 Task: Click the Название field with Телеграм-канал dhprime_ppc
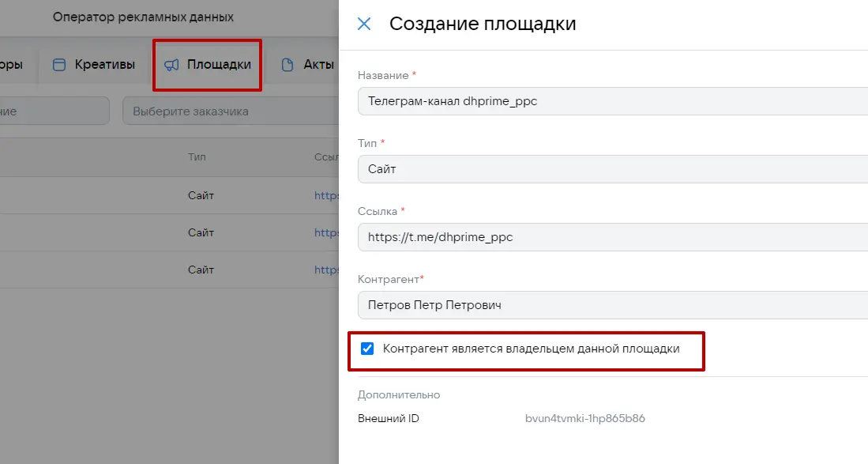point(612,101)
